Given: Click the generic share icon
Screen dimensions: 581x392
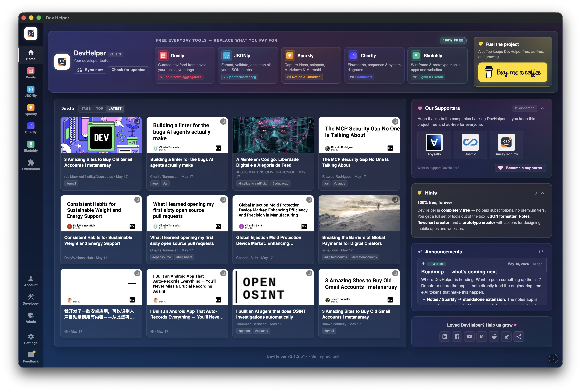Looking at the screenshot, I should tap(519, 337).
